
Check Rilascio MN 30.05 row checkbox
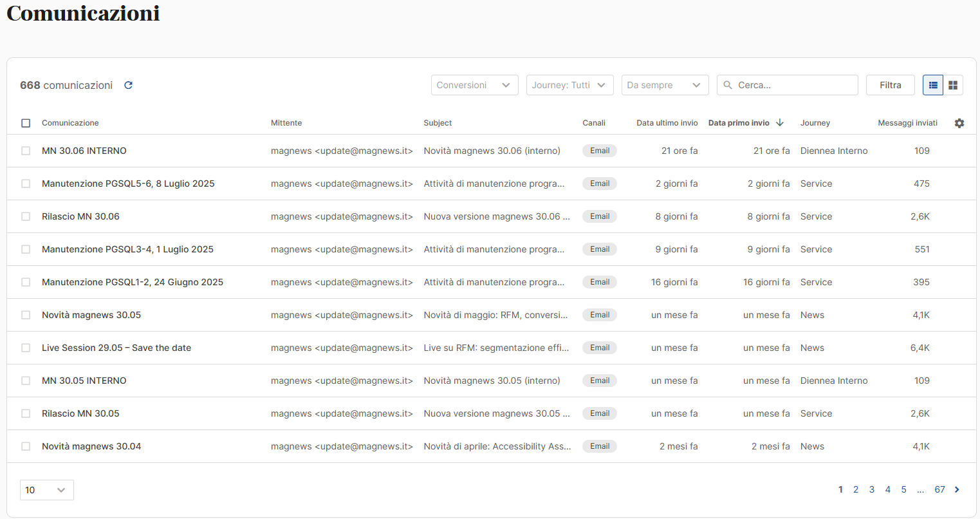[26, 413]
